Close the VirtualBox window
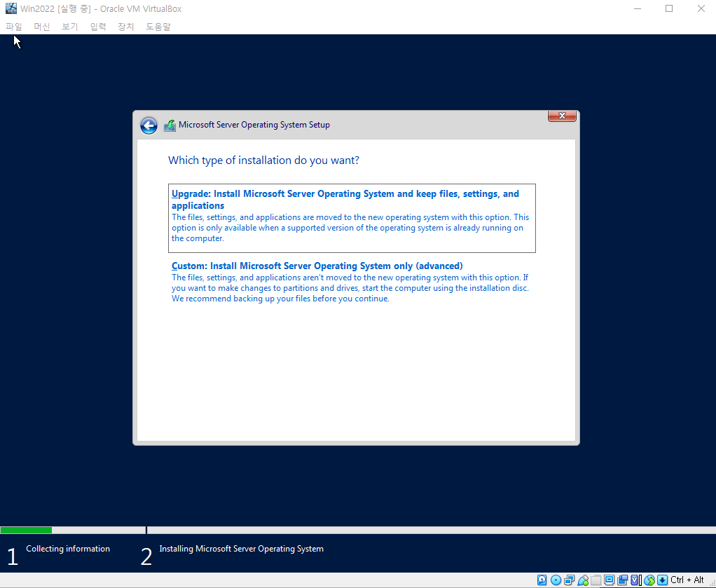 click(701, 8)
